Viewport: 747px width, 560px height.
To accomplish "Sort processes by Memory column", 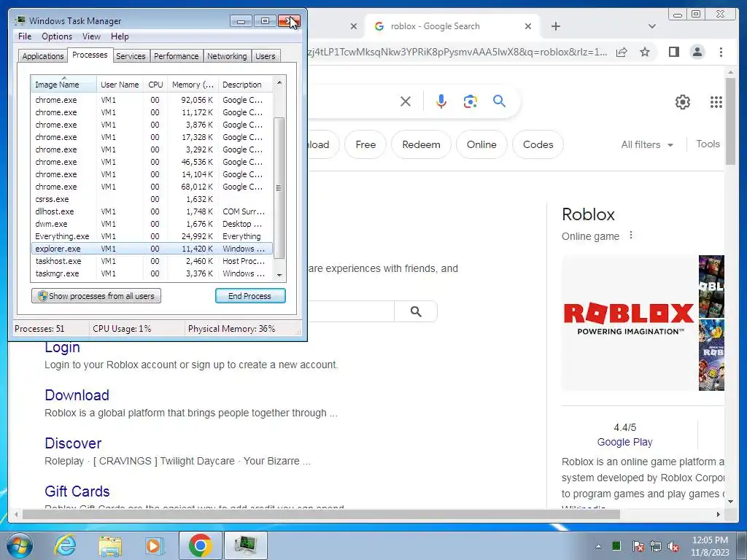I will coord(193,85).
